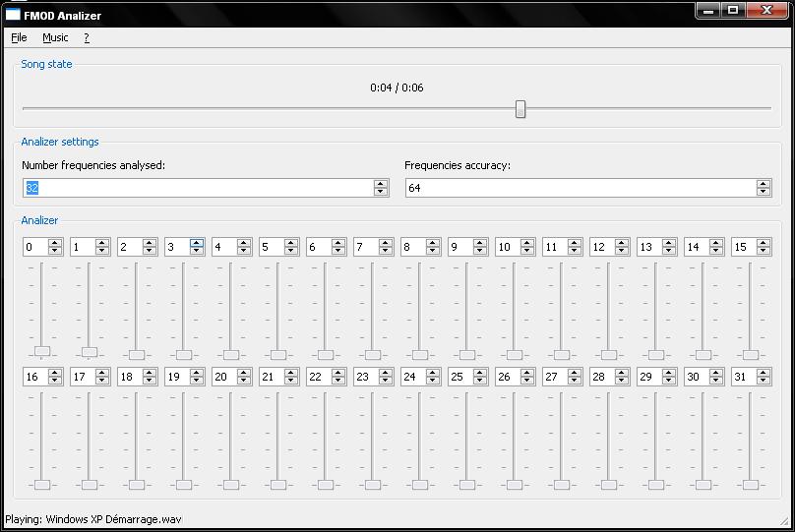Open the File menu
Viewport: 795px width, 532px height.
19,37
